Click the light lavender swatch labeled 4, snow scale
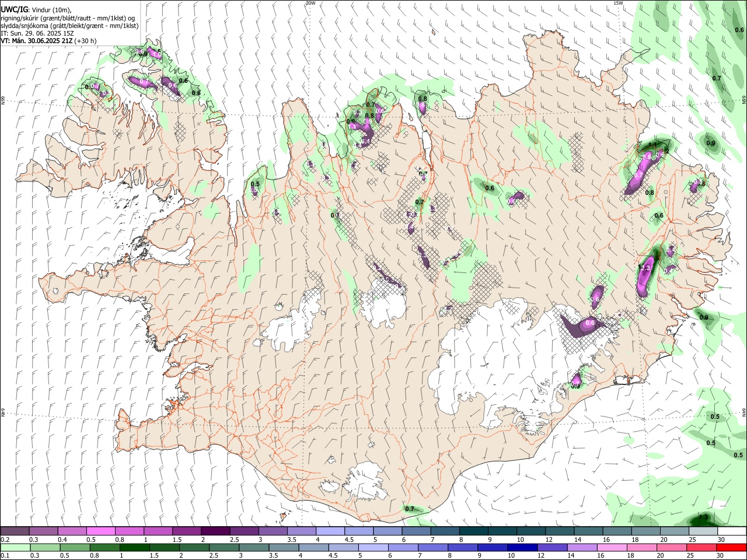747x560 pixels. (x=330, y=531)
